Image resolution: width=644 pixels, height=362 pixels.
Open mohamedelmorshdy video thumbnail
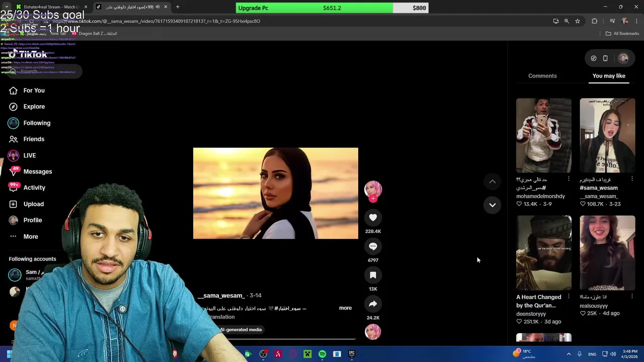click(x=544, y=135)
